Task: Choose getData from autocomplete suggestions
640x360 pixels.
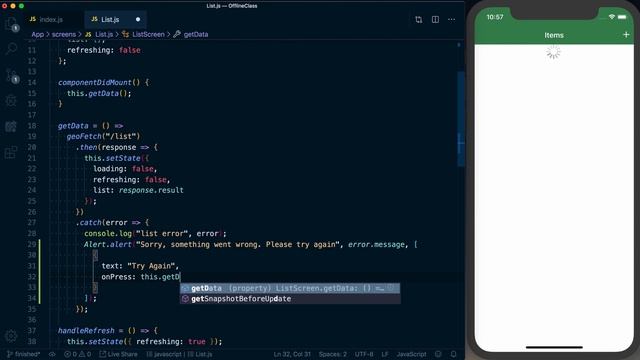Action: pyautogui.click(x=290, y=288)
